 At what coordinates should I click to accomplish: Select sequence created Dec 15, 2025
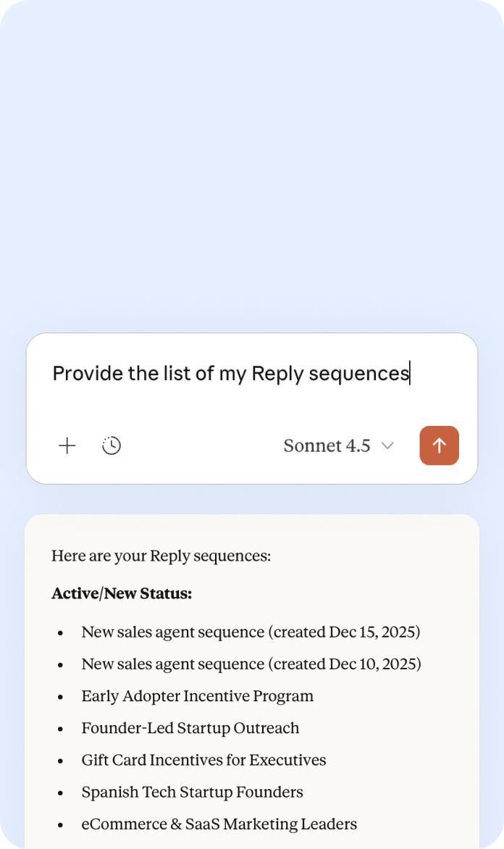coord(251,632)
